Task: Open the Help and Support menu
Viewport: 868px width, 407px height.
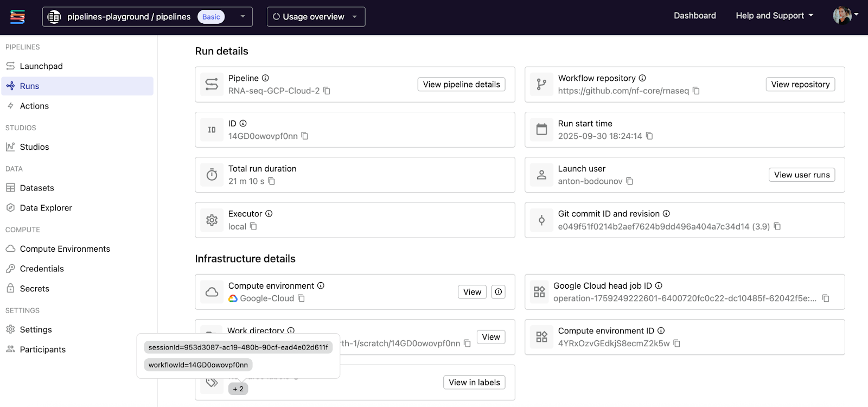Action: click(774, 16)
